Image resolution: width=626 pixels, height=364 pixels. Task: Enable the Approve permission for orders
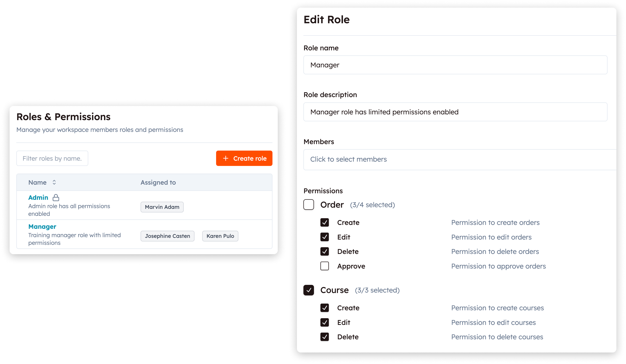tap(325, 266)
